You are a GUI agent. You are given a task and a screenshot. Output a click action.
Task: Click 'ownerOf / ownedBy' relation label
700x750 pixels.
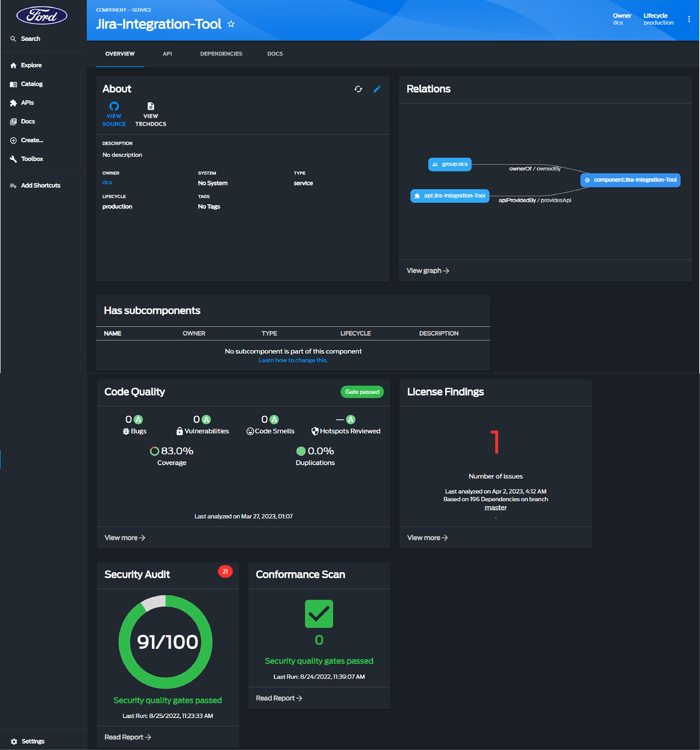coord(535,169)
